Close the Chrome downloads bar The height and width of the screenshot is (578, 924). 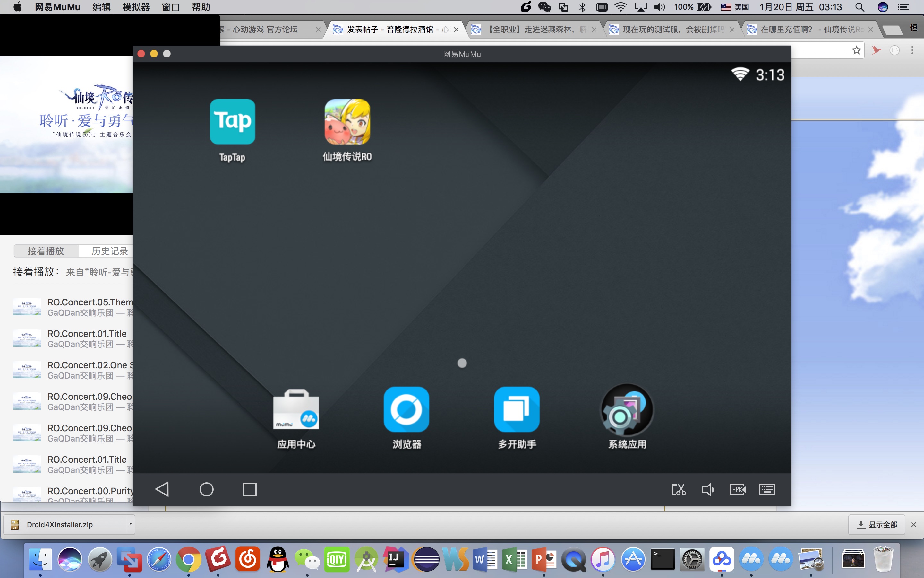(x=914, y=524)
